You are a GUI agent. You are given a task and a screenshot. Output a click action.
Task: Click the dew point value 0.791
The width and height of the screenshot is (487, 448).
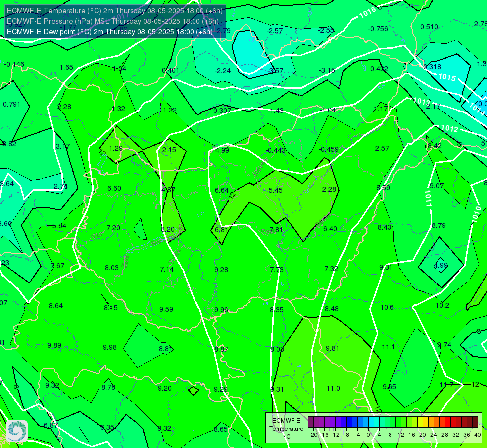(12, 104)
